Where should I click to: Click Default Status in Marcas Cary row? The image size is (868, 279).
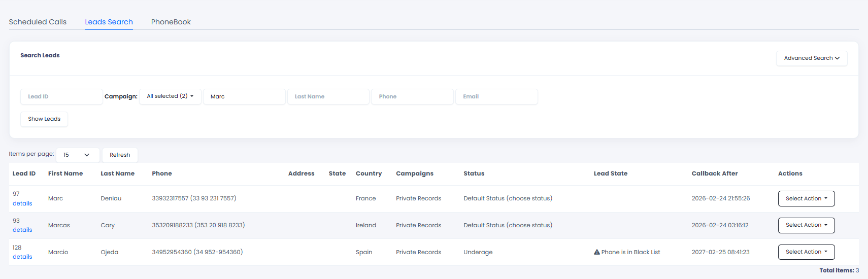[508, 225]
